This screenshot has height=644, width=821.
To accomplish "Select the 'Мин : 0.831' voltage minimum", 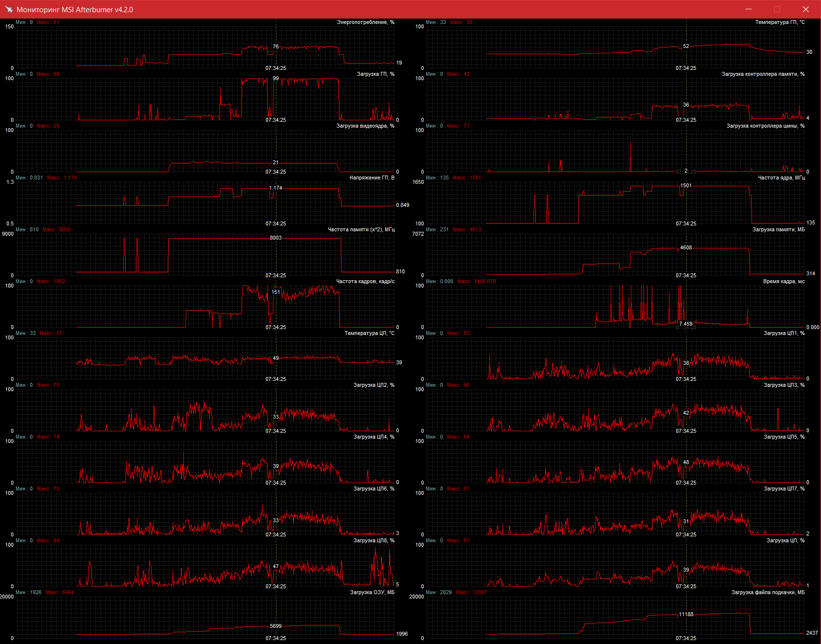I will (29, 178).
